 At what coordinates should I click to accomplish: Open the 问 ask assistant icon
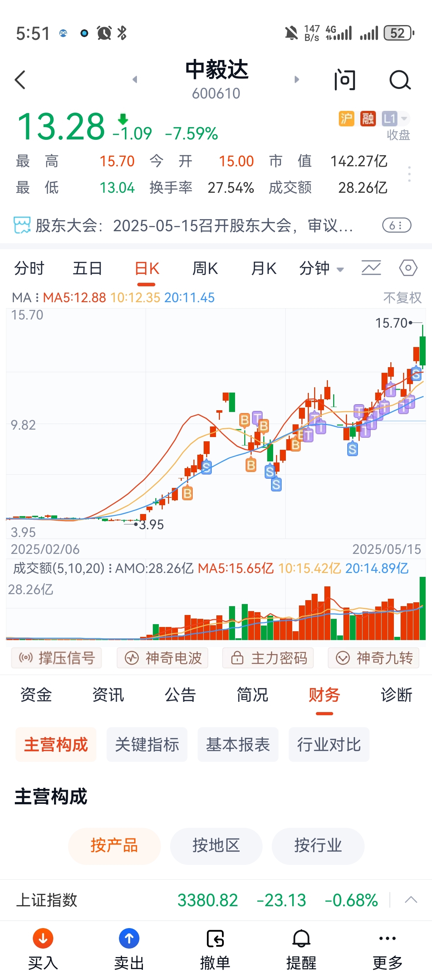[345, 80]
